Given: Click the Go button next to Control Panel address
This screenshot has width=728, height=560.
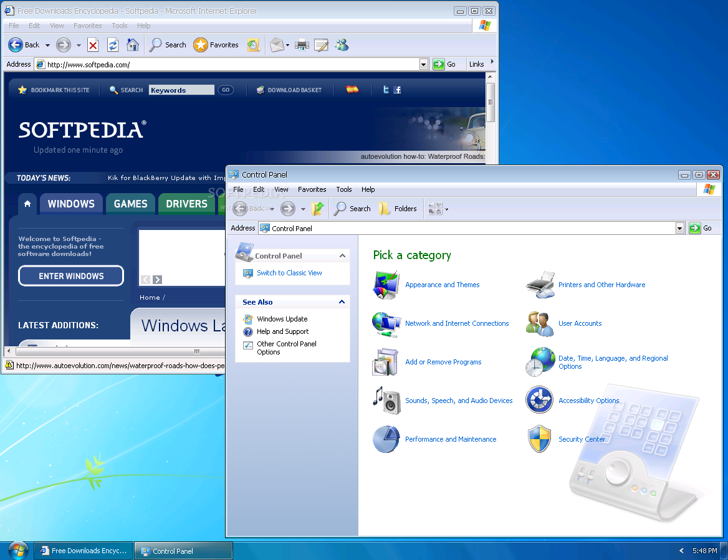Looking at the screenshot, I should [701, 228].
